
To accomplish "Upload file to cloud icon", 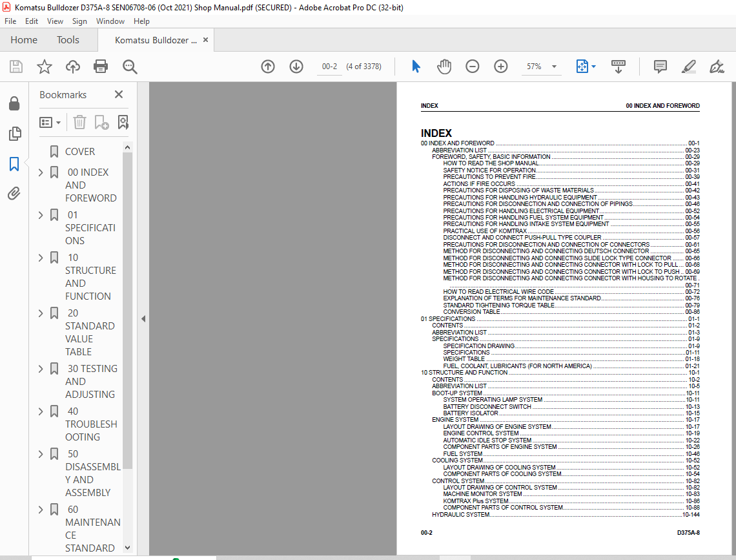I will tap(72, 67).
